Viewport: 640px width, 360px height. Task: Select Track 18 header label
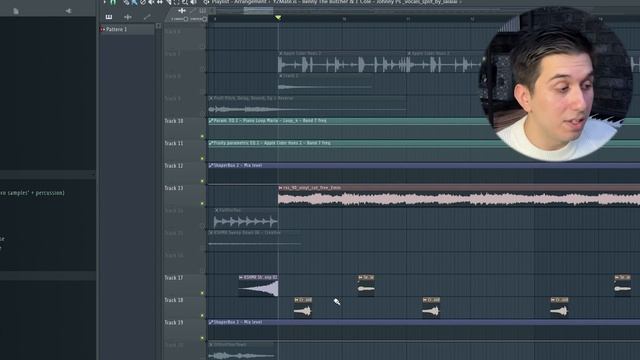[174, 300]
